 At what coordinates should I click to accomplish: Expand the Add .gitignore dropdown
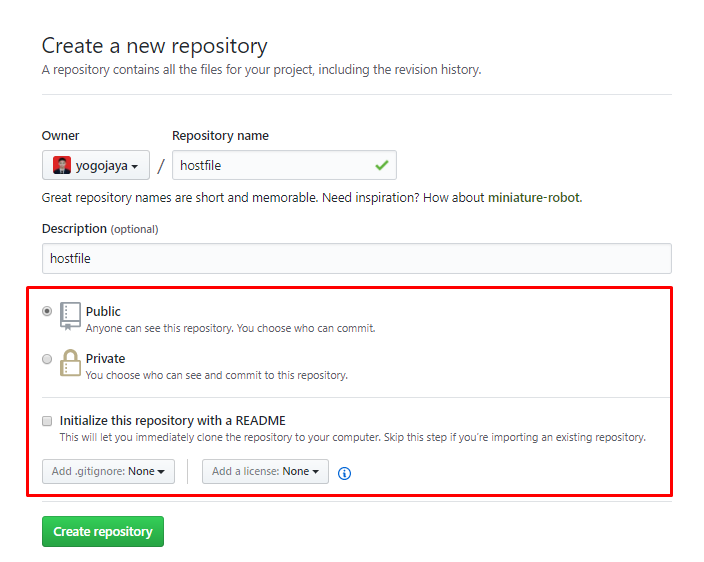tap(108, 471)
